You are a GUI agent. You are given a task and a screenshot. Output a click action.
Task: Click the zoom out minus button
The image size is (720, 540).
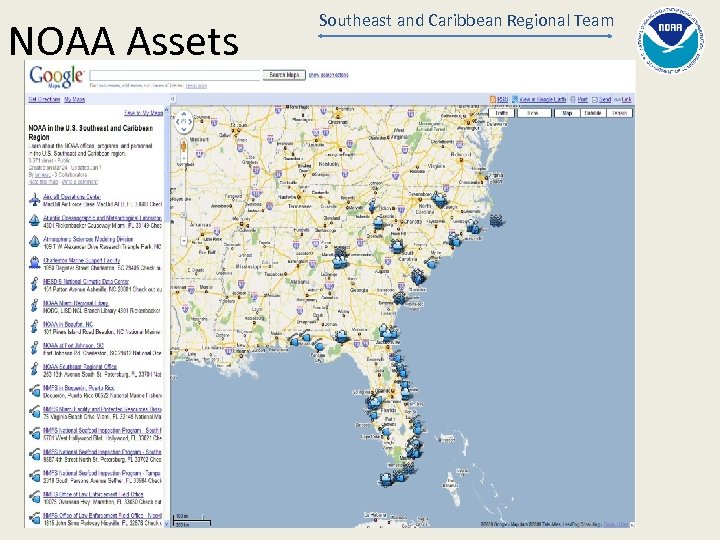184,241
